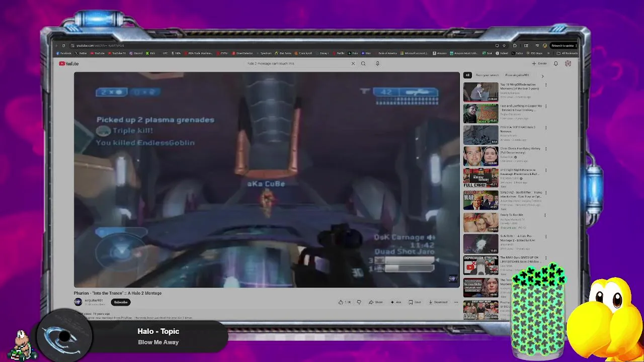Click the miniplayer icon in video corner
This screenshot has width=644, height=362.
(452, 280)
